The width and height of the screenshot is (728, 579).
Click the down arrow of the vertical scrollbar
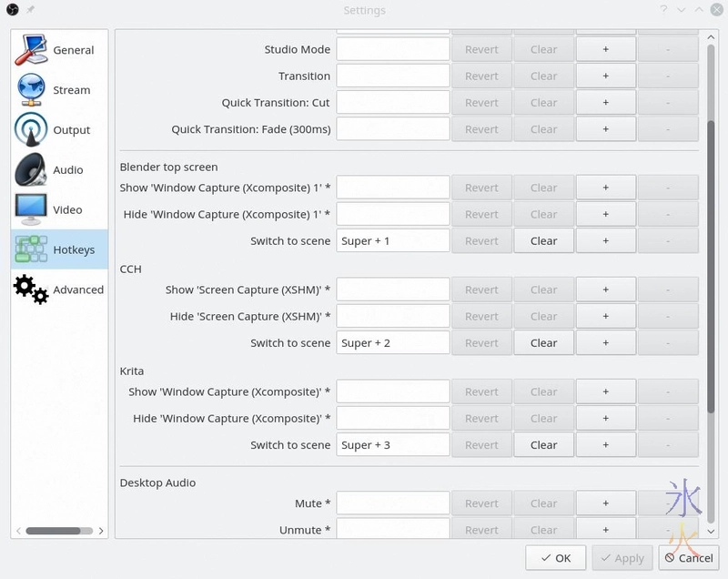point(713,532)
